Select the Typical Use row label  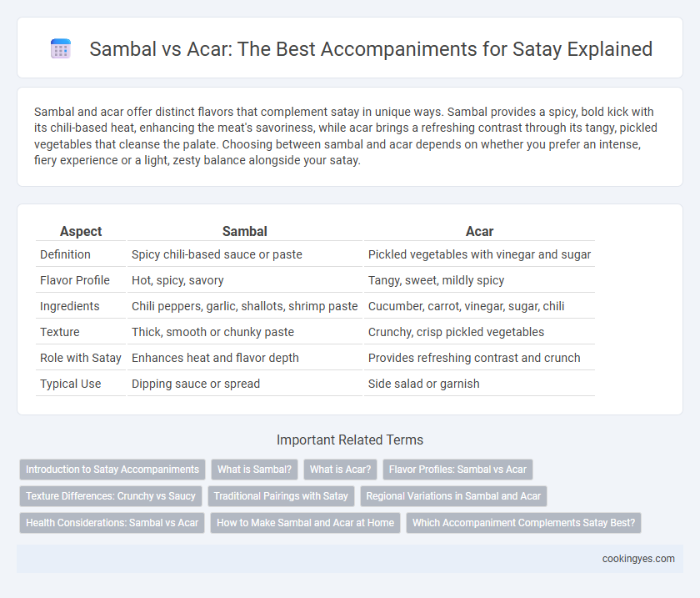(71, 384)
